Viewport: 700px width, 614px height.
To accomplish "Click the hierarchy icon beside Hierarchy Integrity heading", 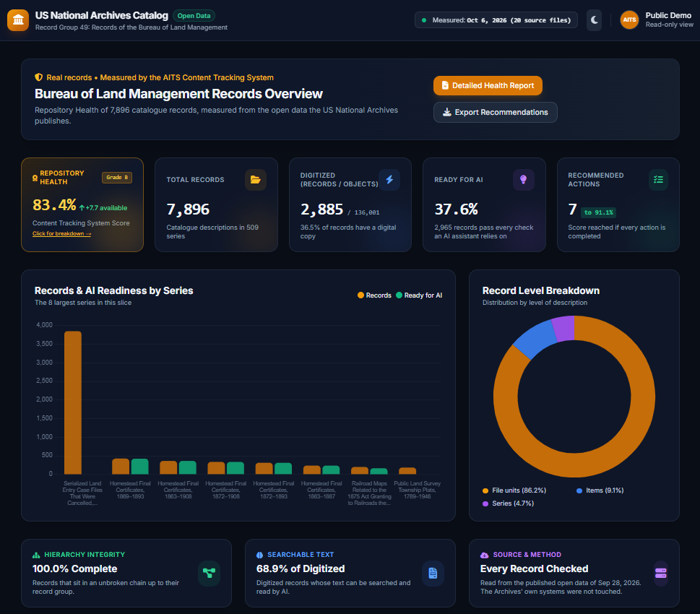I will pos(36,555).
